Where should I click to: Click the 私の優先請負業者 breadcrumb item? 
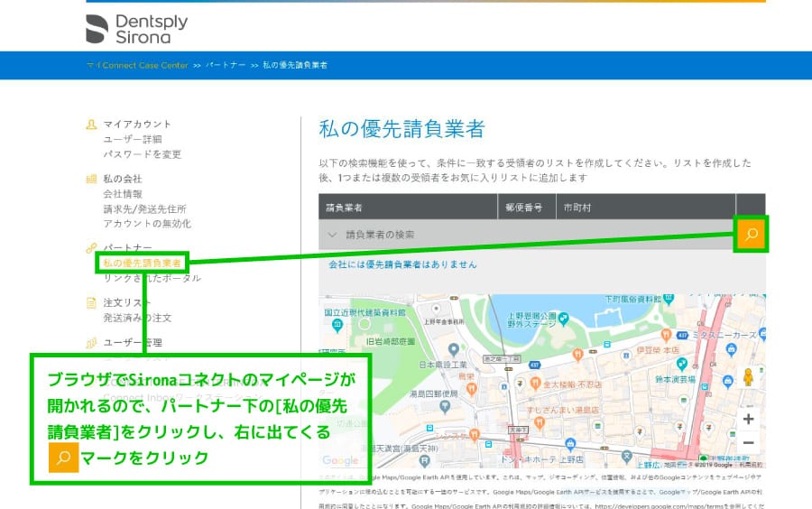[x=295, y=65]
